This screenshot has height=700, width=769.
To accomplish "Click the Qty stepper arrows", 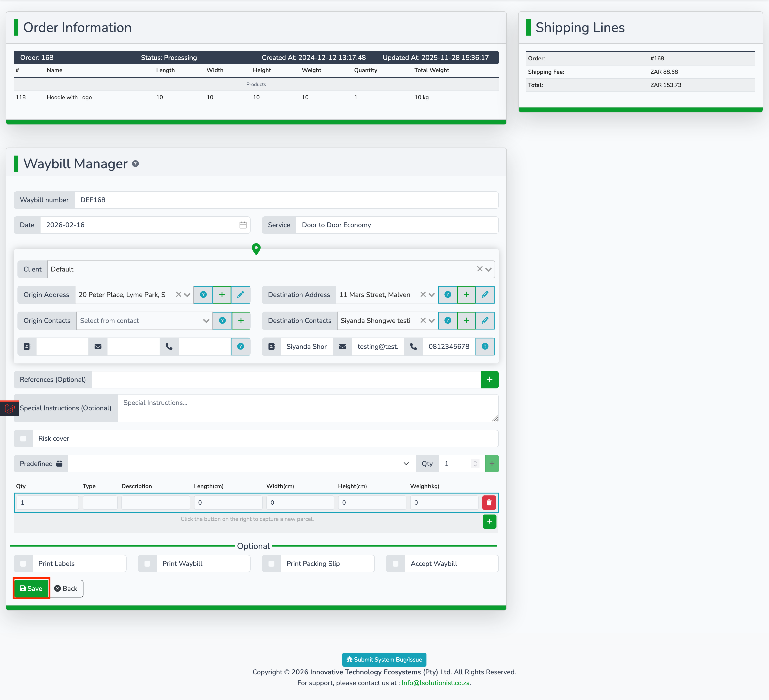I will pos(475,464).
